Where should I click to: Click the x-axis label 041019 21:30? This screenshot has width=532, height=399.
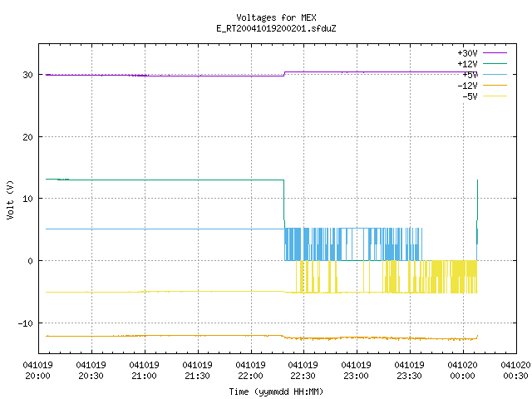pyautogui.click(x=198, y=371)
